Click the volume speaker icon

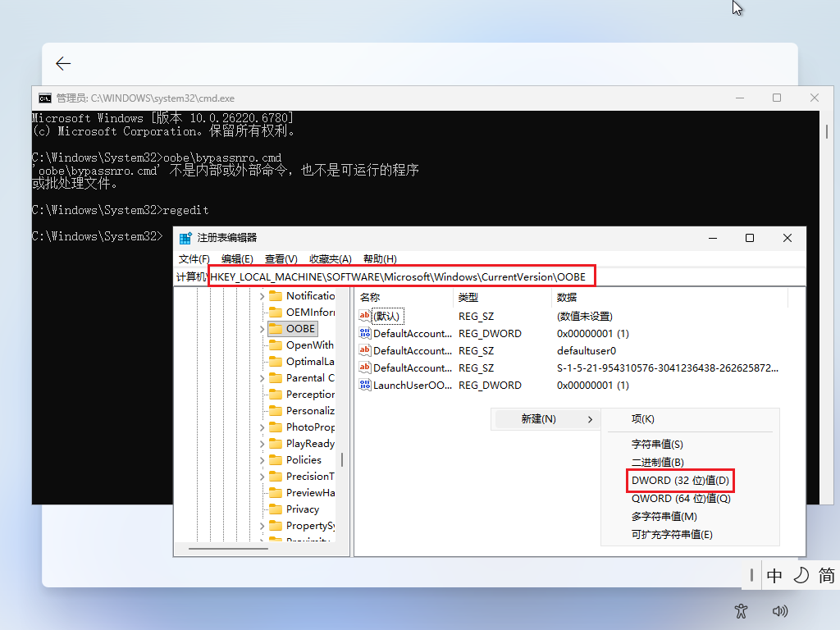pos(780,610)
